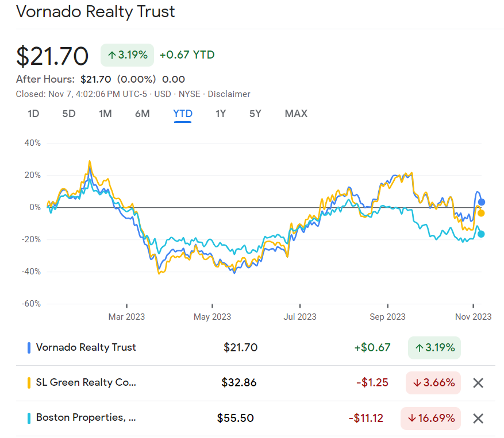
Task: Remove SL Green Realty comparison with X
Action: tap(478, 383)
